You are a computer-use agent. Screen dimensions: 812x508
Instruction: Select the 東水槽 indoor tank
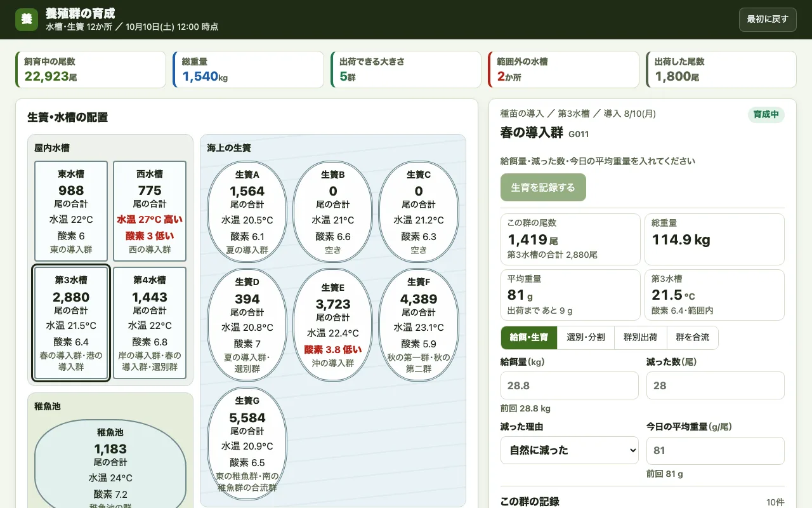point(71,211)
